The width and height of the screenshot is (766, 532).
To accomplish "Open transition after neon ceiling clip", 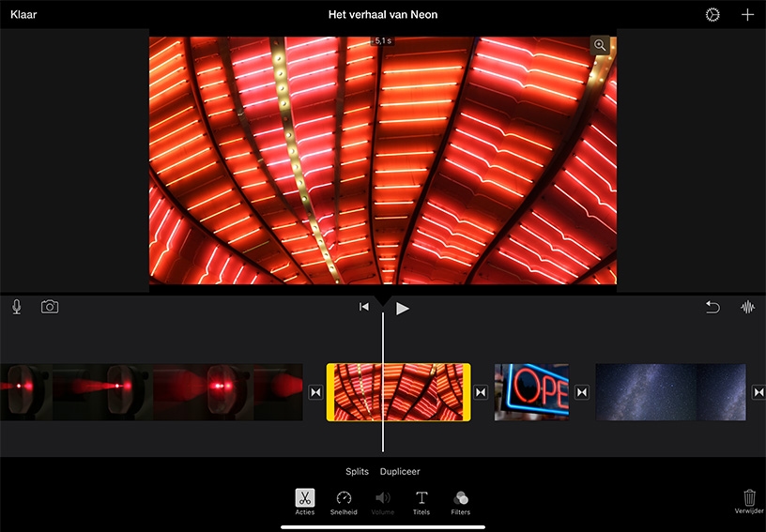I will 481,392.
